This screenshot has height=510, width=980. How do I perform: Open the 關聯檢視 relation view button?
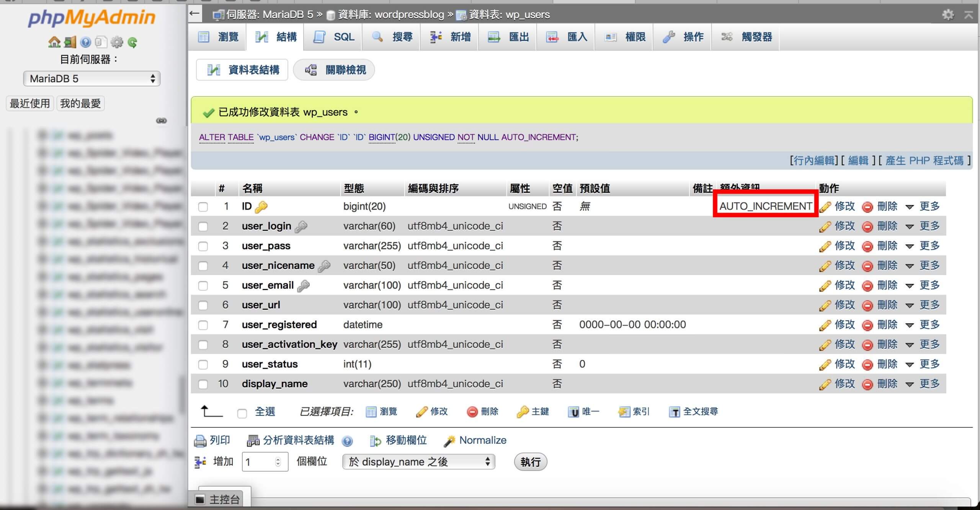(334, 70)
